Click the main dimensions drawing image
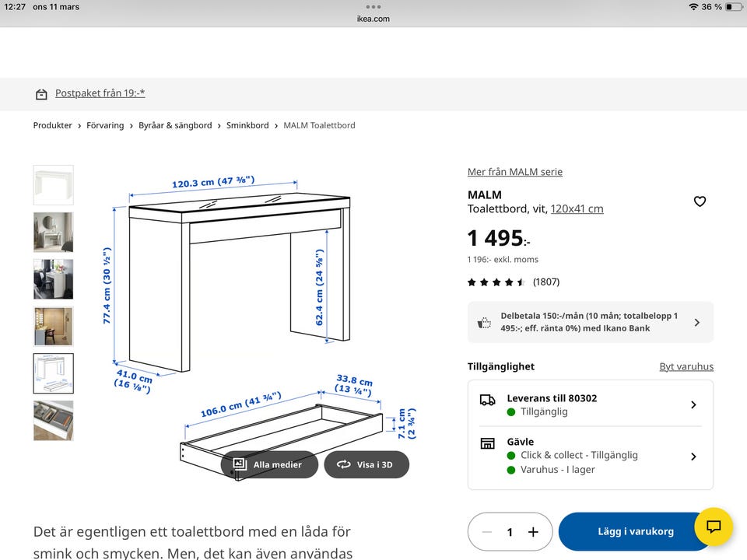 pos(260,328)
